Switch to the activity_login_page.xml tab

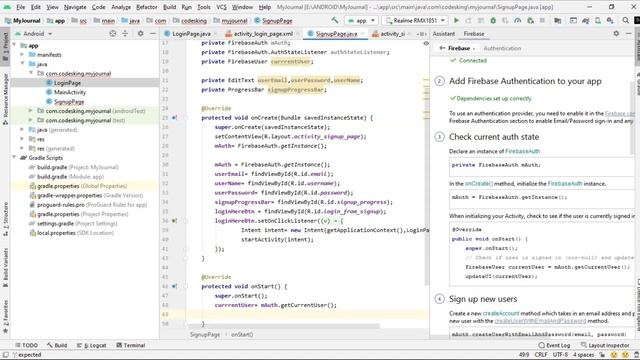pos(262,34)
